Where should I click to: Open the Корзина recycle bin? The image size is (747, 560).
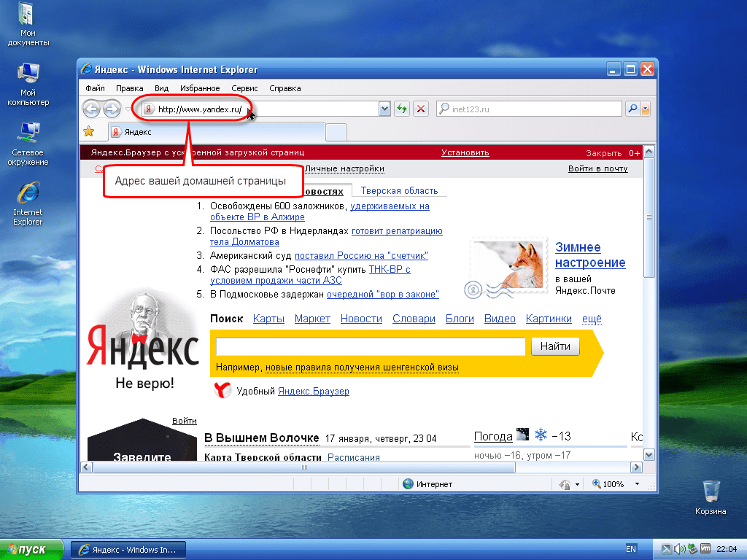pyautogui.click(x=711, y=497)
